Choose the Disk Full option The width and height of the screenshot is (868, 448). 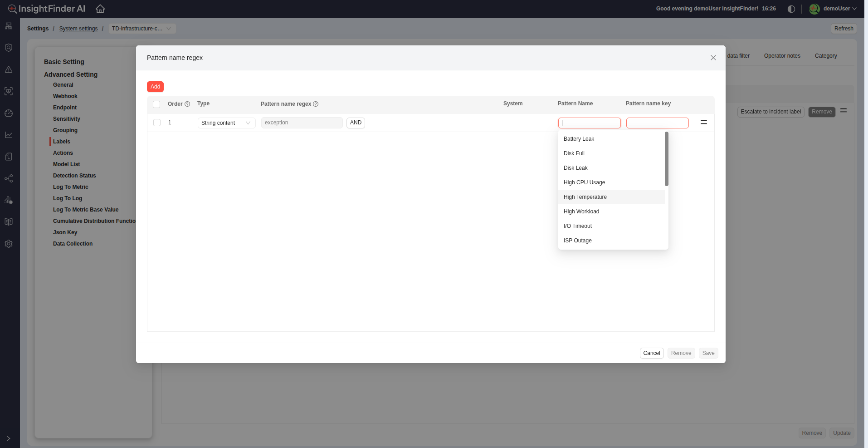pos(574,153)
